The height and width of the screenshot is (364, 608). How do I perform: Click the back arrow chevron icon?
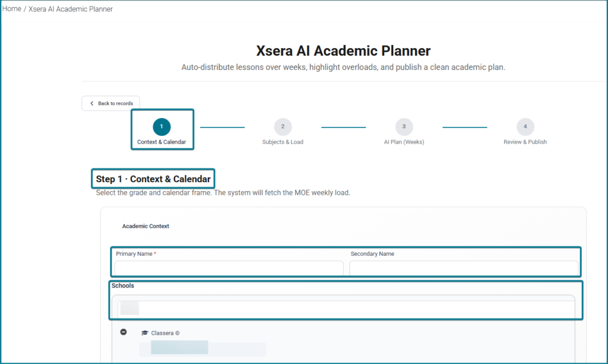[x=92, y=103]
